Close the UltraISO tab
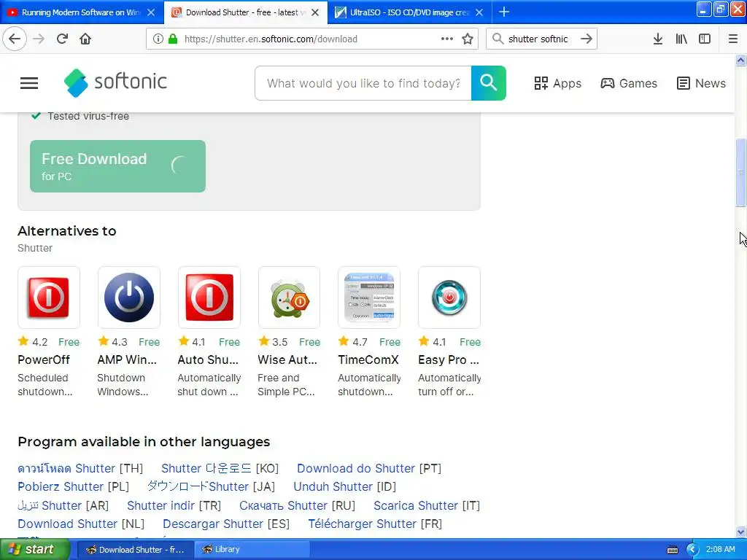The image size is (747, 560). pos(479,12)
